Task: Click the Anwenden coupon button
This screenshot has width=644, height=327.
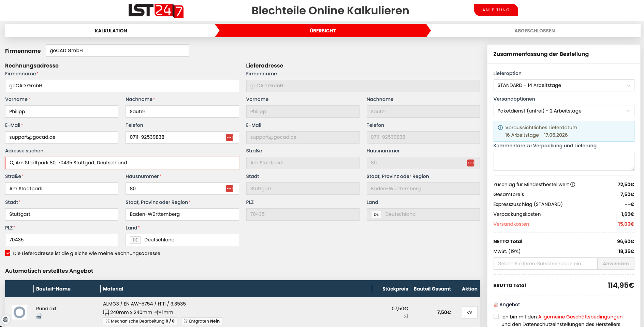Action: tap(616, 264)
